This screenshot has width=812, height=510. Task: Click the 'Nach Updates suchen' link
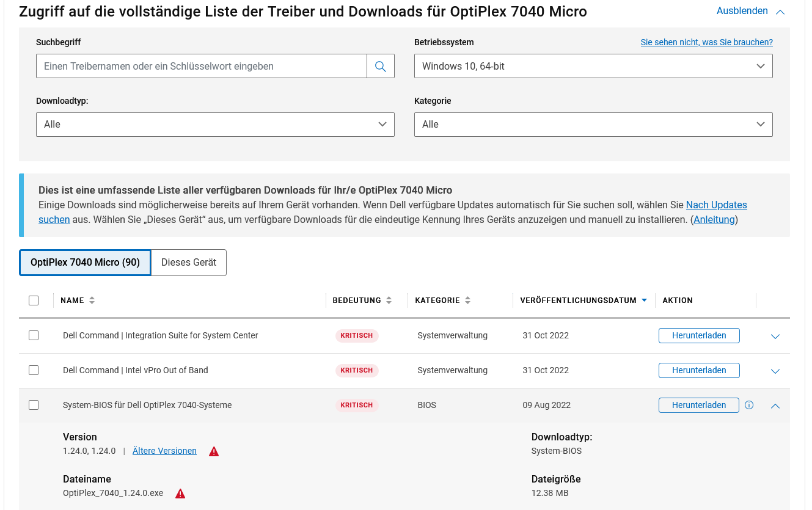click(x=716, y=205)
